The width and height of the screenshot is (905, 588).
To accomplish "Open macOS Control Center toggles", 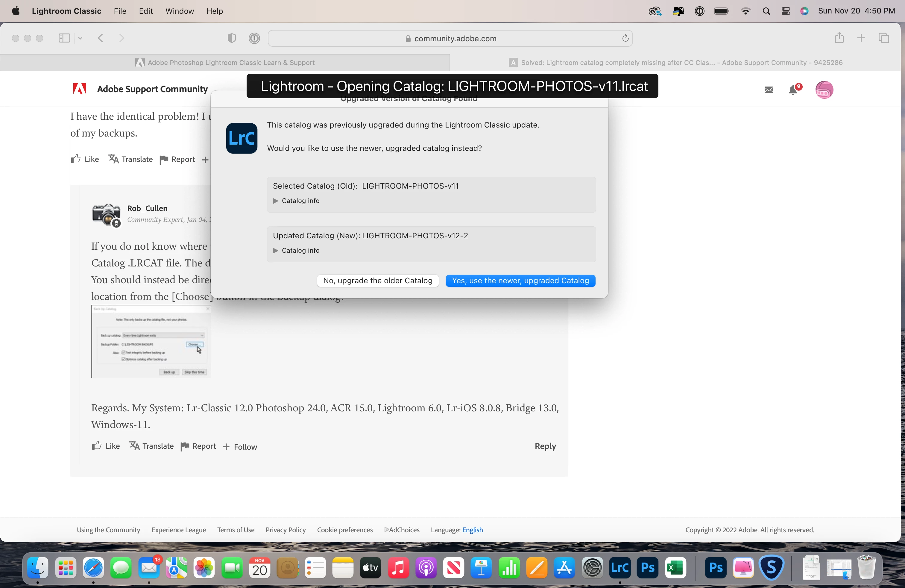I will [786, 11].
